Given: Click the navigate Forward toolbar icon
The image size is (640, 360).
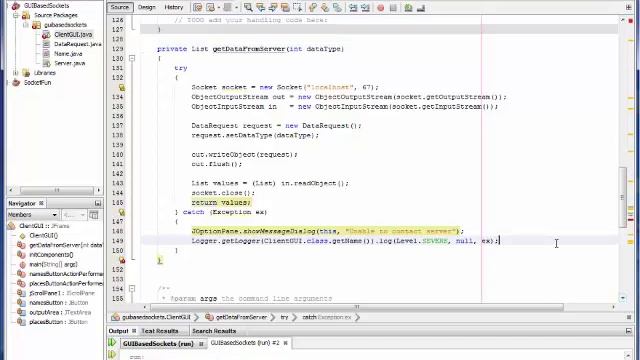Looking at the screenshot, I should [x=228, y=7].
